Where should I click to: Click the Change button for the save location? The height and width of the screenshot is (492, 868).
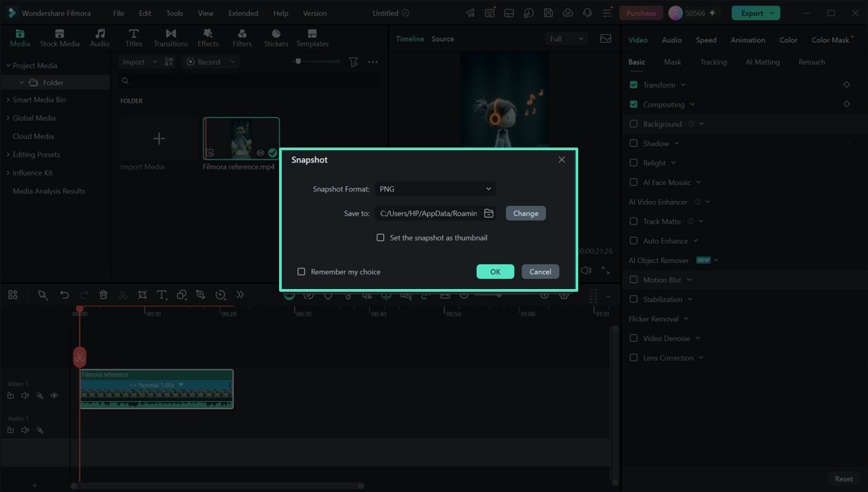[x=525, y=213]
